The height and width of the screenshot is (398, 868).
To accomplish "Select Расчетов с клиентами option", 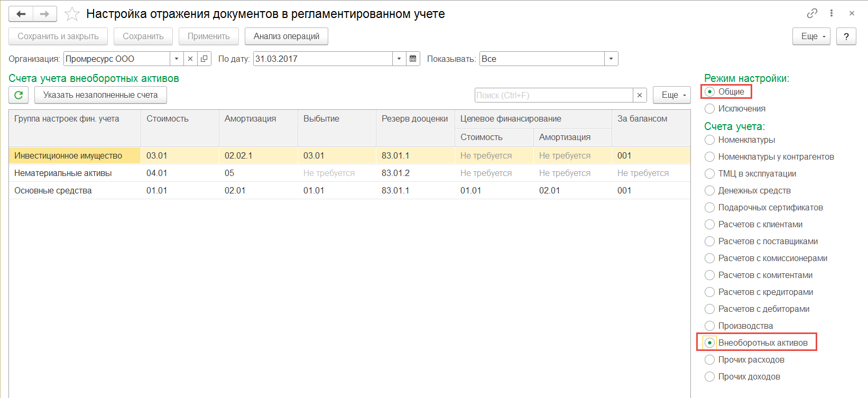I will (x=710, y=225).
